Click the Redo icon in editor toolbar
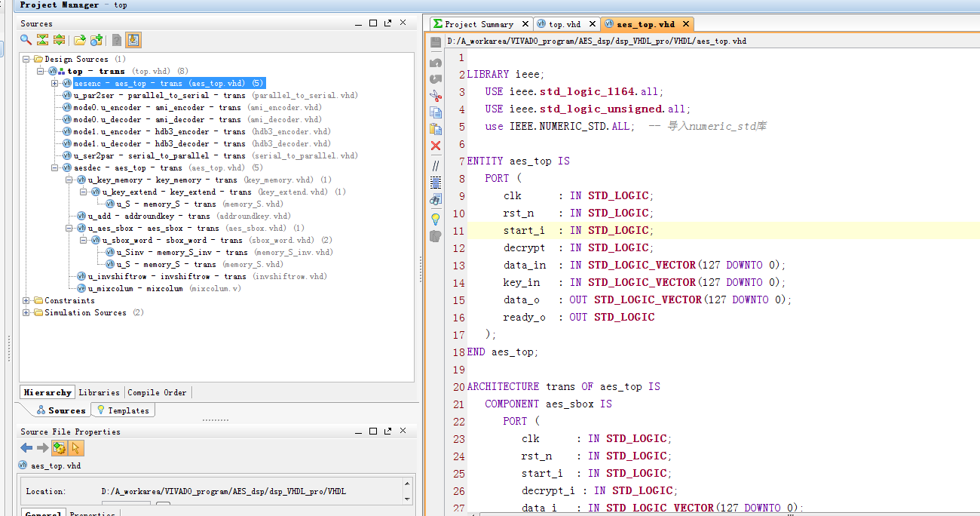Image resolution: width=980 pixels, height=516 pixels. 436,78
